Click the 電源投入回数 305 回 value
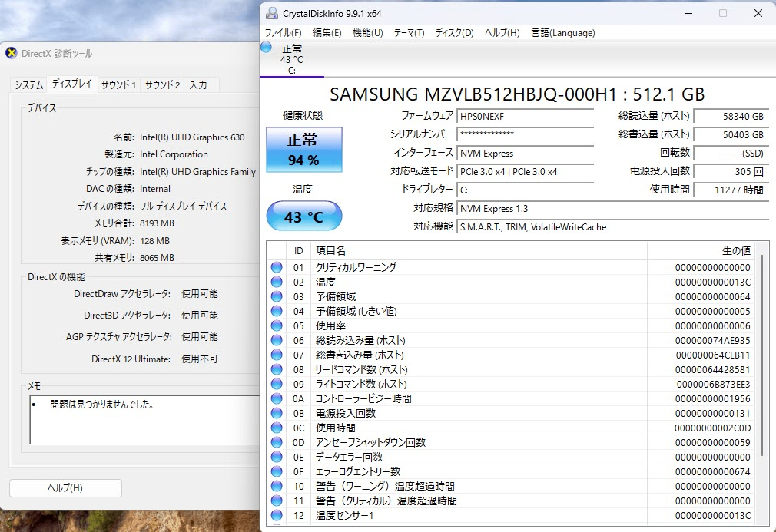Screen dimensions: 776x532 (x=731, y=171)
